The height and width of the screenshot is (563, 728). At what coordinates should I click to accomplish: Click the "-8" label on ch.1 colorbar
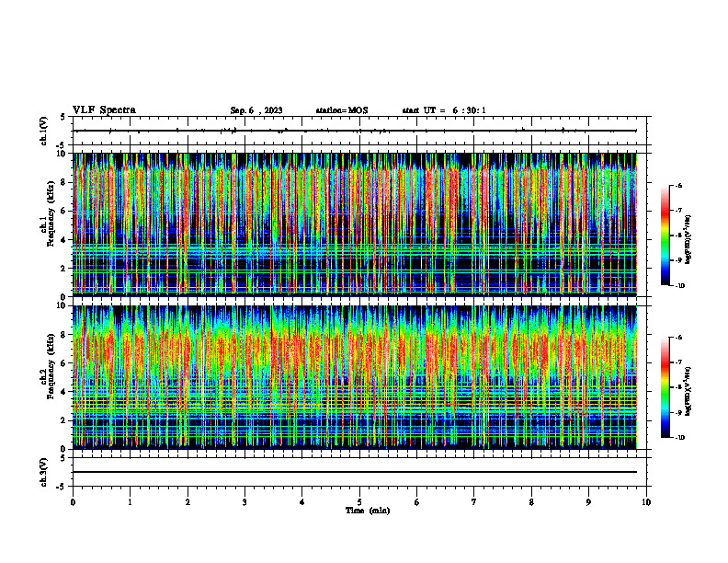click(x=679, y=236)
